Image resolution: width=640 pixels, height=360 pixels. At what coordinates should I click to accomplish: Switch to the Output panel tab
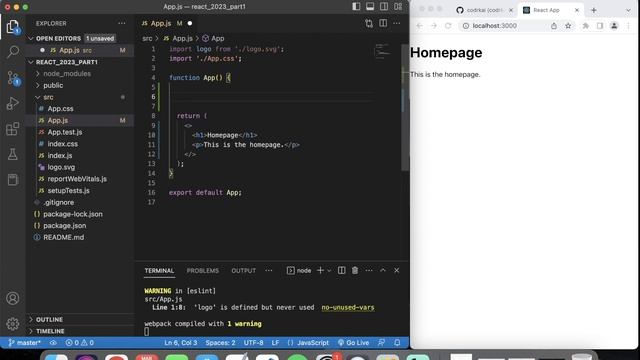244,271
